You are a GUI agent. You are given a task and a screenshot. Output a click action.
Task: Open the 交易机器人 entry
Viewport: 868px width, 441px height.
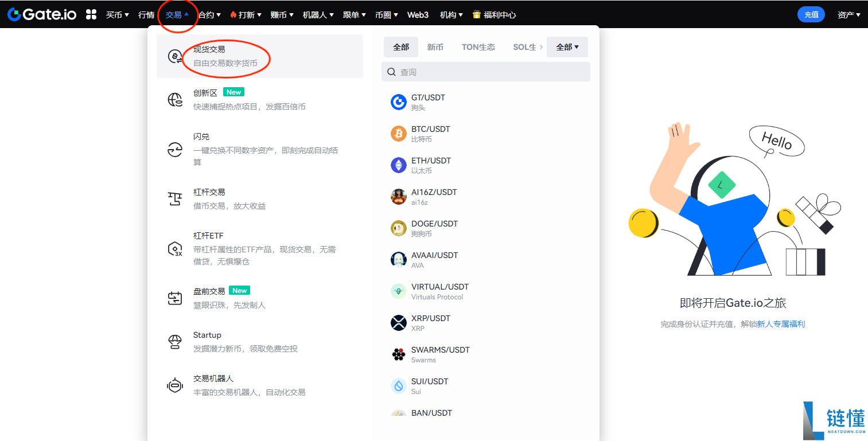point(260,385)
